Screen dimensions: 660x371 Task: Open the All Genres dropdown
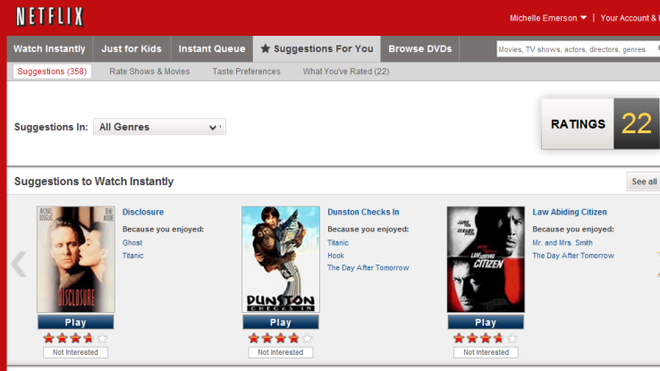click(x=160, y=127)
